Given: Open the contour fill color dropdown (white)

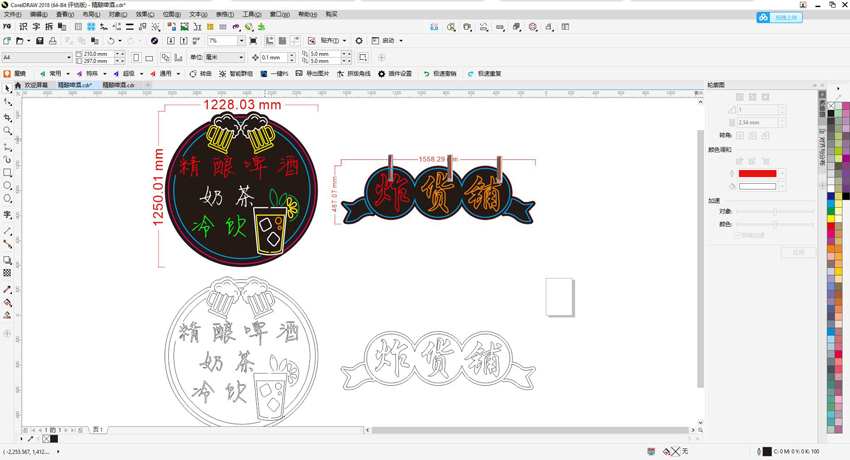Looking at the screenshot, I should (782, 186).
